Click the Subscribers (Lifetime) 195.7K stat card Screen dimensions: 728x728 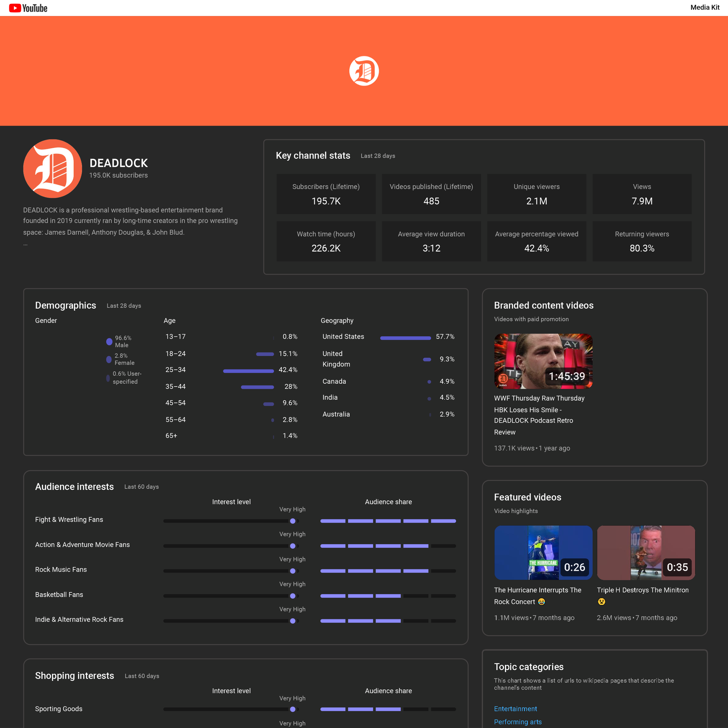pyautogui.click(x=326, y=194)
